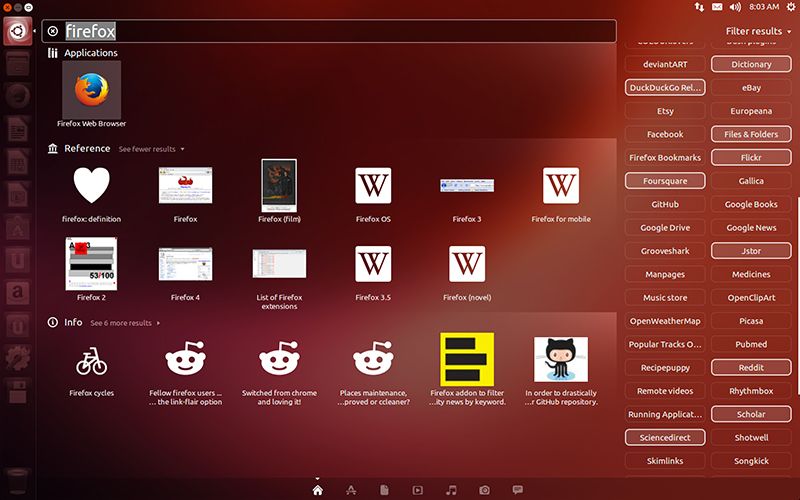Open the Firefox 3 thumbnail result
The height and width of the screenshot is (500, 800).
click(467, 186)
